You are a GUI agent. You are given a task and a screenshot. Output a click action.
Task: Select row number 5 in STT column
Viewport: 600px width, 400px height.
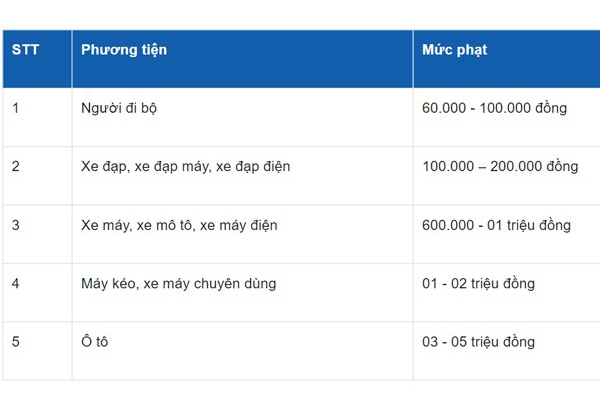[16, 342]
